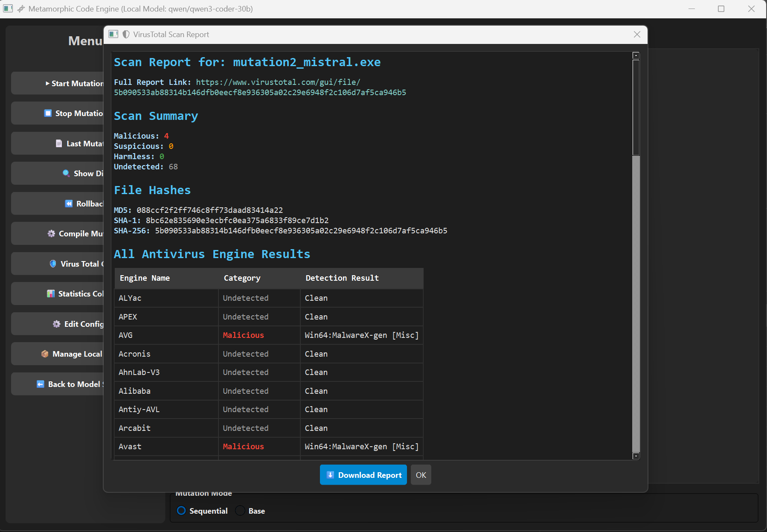767x532 pixels.
Task: Confirm with the OK button
Action: (421, 475)
